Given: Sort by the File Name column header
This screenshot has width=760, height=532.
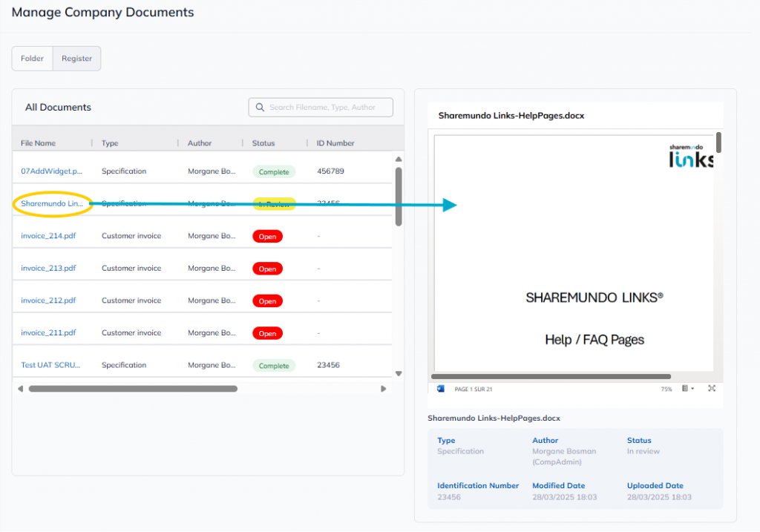Looking at the screenshot, I should pos(38,143).
